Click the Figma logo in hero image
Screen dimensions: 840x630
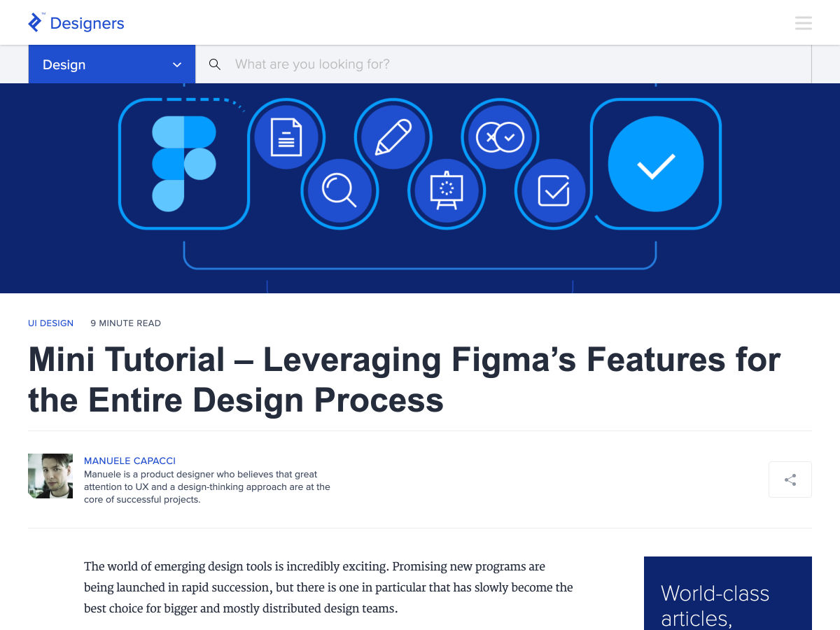click(184, 164)
